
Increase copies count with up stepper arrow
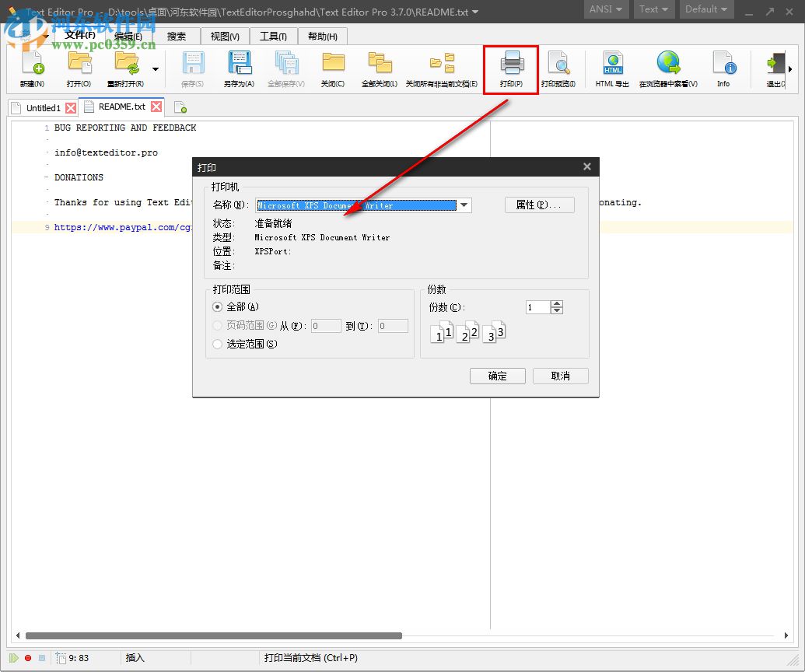(x=557, y=303)
